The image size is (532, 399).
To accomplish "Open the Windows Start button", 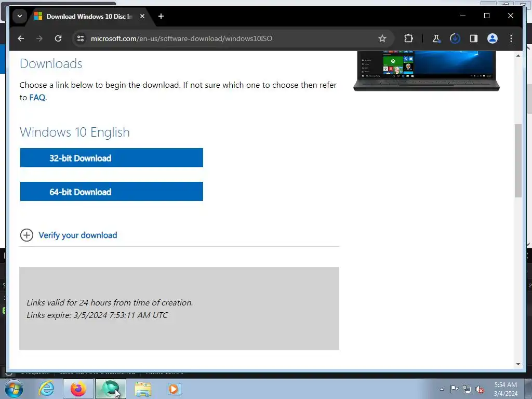I will pos(14,389).
